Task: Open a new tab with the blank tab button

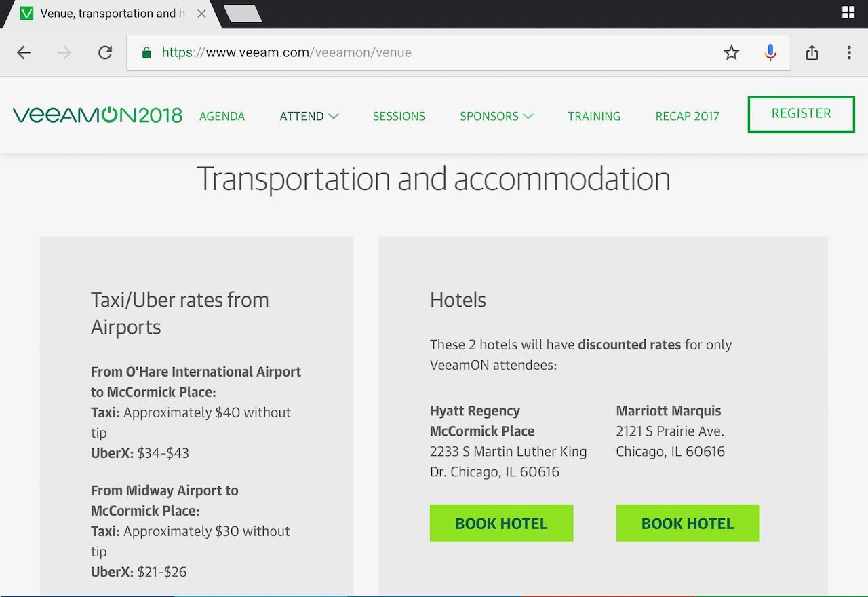Action: click(x=243, y=14)
